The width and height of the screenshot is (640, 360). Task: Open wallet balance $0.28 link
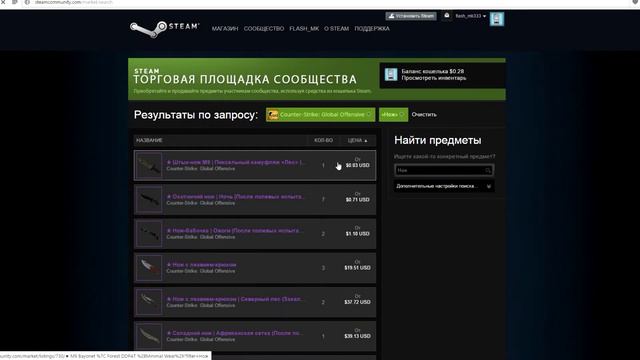(433, 71)
